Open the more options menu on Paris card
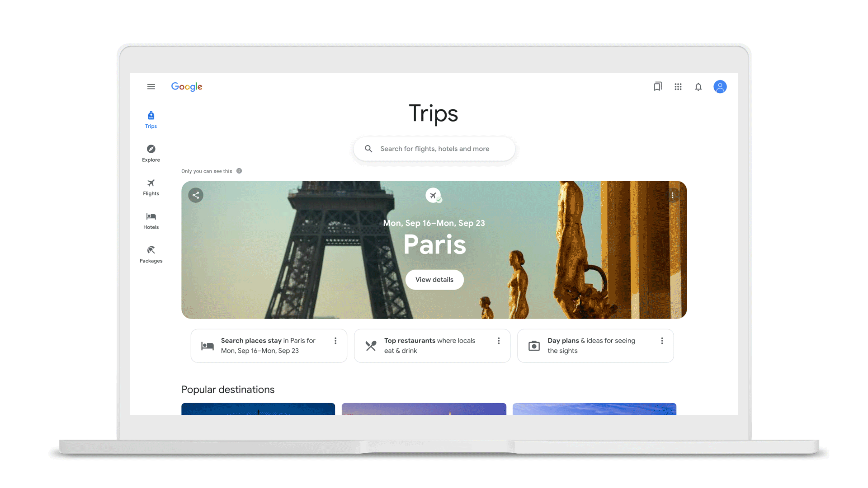 (x=672, y=195)
